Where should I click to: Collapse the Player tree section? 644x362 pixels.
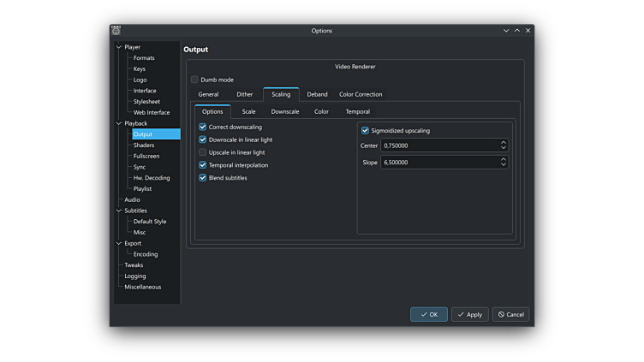click(x=119, y=47)
